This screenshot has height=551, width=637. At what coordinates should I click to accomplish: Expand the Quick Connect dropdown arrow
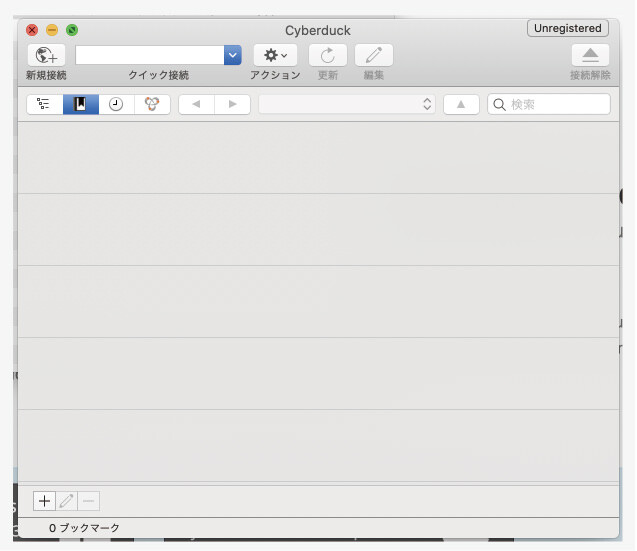[233, 56]
